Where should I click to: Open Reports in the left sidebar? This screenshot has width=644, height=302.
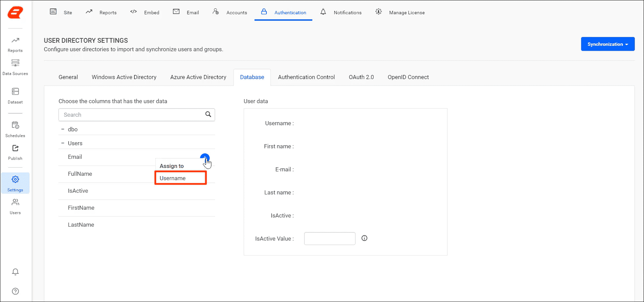tap(15, 45)
